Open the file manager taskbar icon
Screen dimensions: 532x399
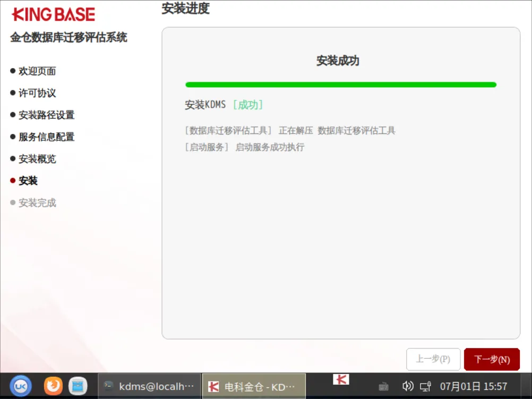(78, 386)
